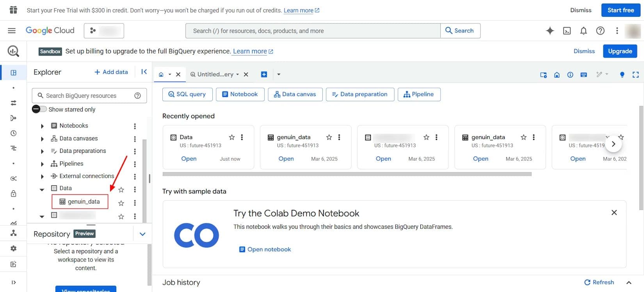The width and height of the screenshot is (644, 292).
Task: Close the Colab Demo Notebook card
Action: click(614, 213)
